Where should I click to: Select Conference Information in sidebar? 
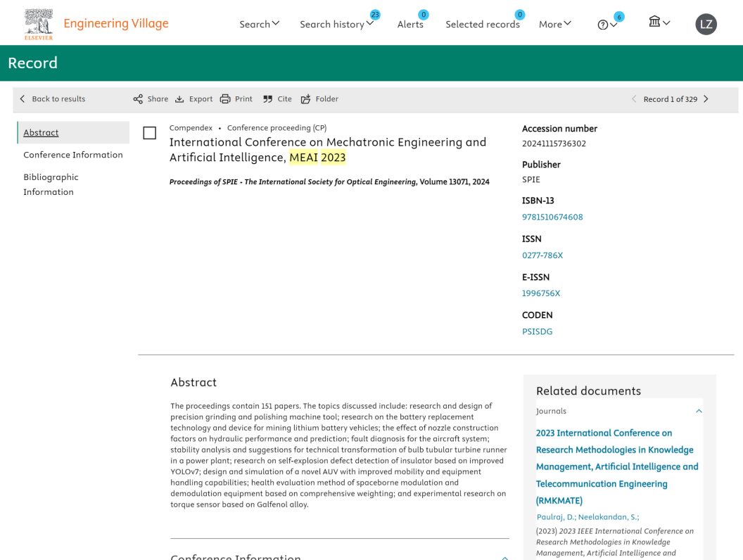pos(72,155)
